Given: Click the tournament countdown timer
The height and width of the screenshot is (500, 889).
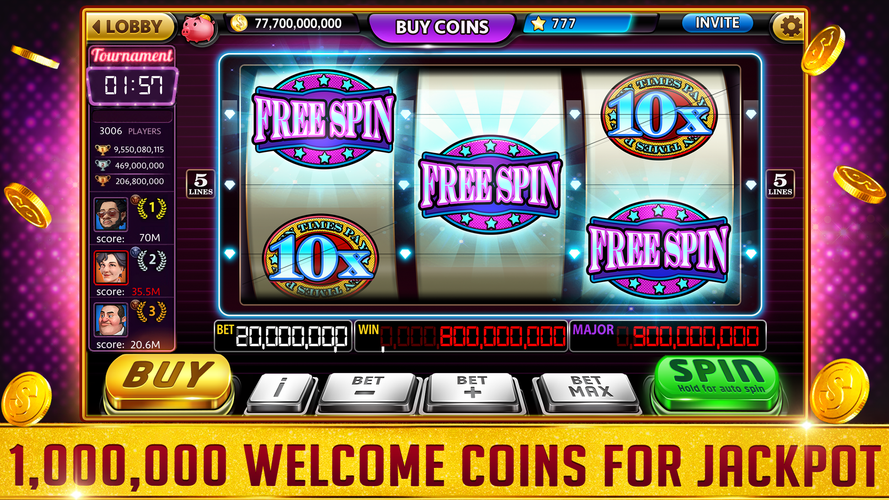Looking at the screenshot, I should click(133, 86).
